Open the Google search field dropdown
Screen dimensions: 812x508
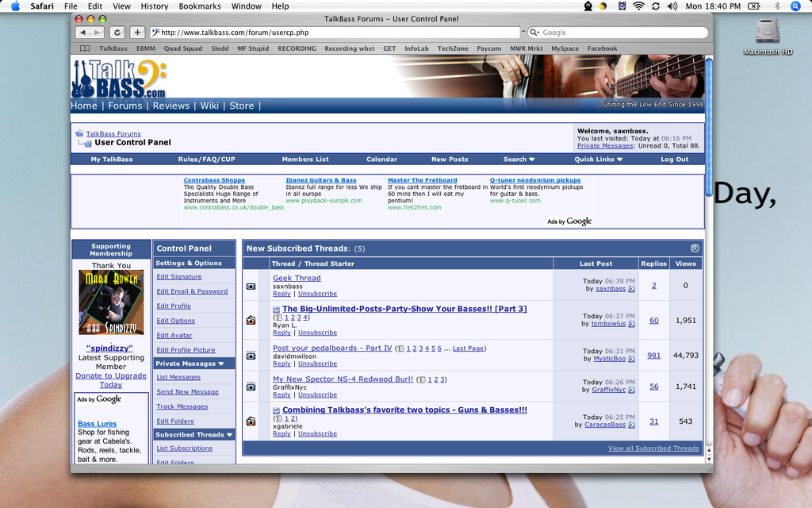click(x=535, y=32)
